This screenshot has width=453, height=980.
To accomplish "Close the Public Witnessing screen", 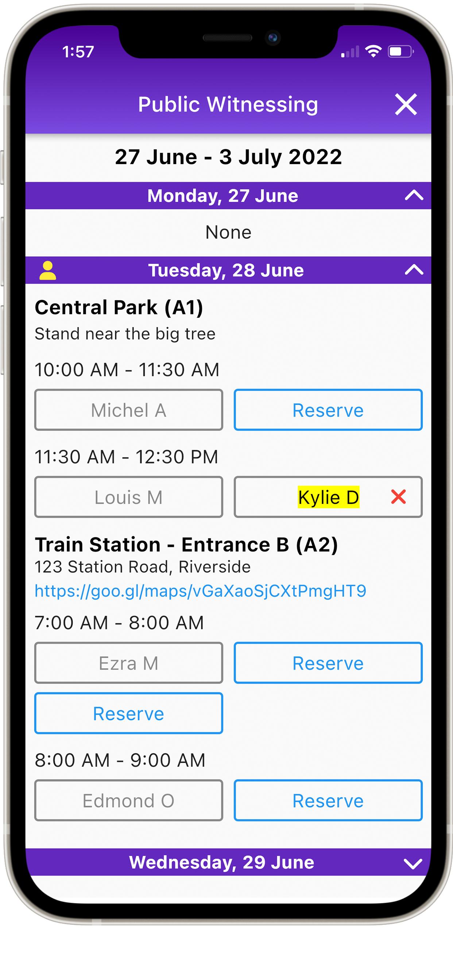I will click(406, 104).
